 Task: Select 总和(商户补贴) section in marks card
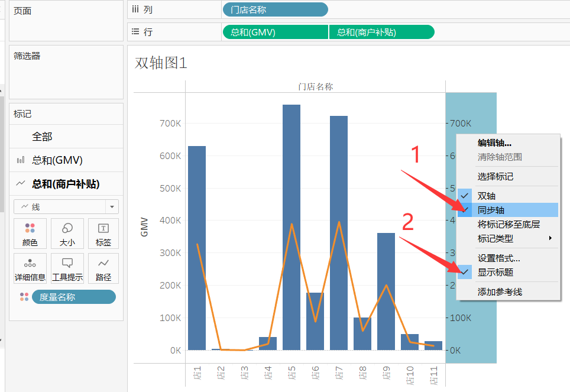[x=66, y=184]
